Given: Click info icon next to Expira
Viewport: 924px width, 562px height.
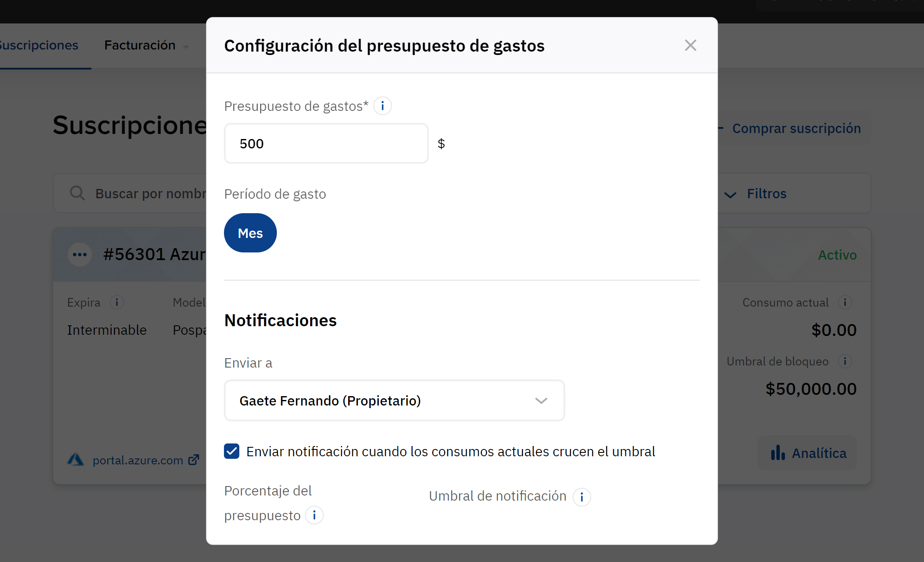Looking at the screenshot, I should [117, 302].
